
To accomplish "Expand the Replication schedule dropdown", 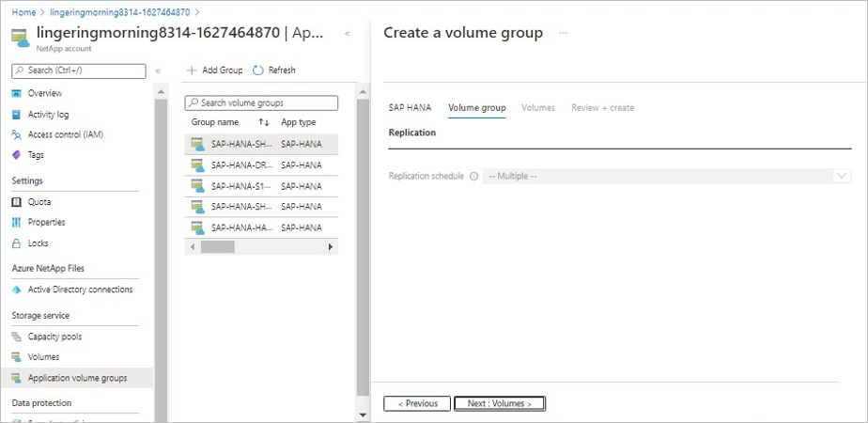I will 842,176.
